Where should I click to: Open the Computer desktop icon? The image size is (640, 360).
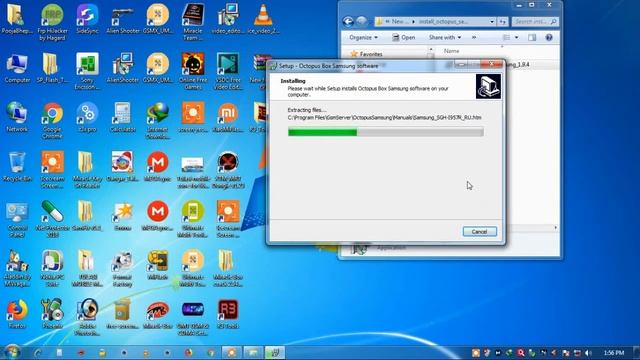pyautogui.click(x=17, y=69)
